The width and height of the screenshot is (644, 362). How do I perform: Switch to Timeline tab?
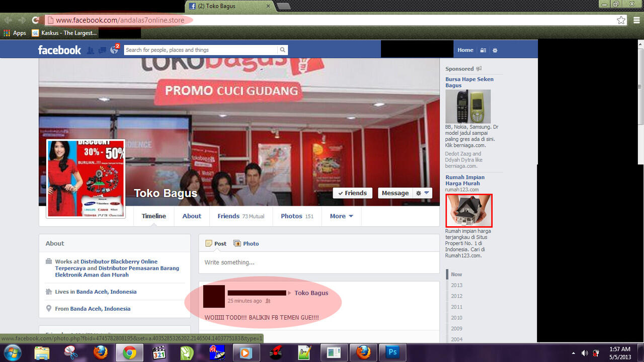(154, 216)
